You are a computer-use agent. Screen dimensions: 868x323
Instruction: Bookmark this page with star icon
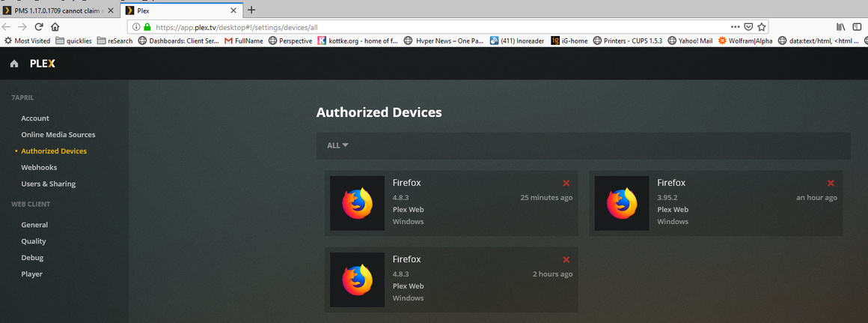[x=762, y=26]
